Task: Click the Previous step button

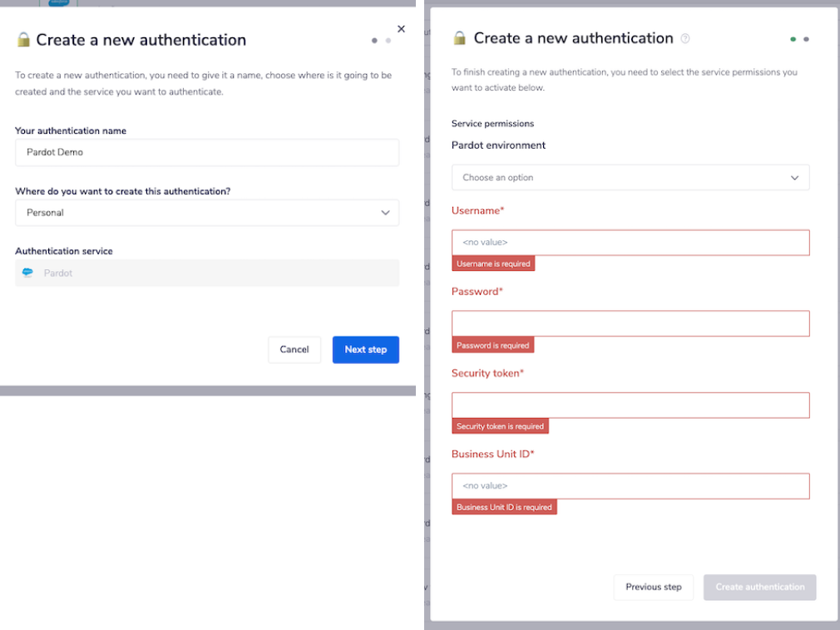Action: click(x=654, y=587)
